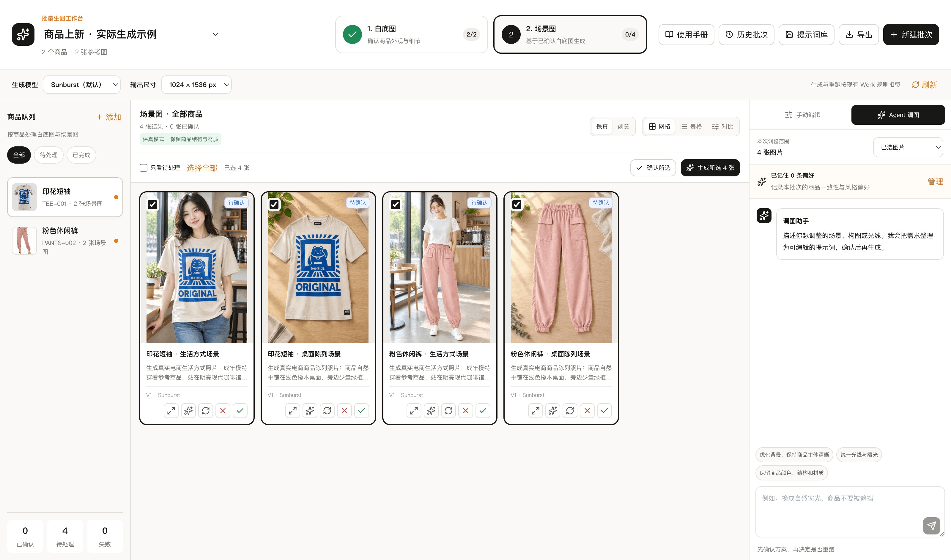Click the refresh 刷新 icon link
The height and width of the screenshot is (560, 951).
[925, 85]
